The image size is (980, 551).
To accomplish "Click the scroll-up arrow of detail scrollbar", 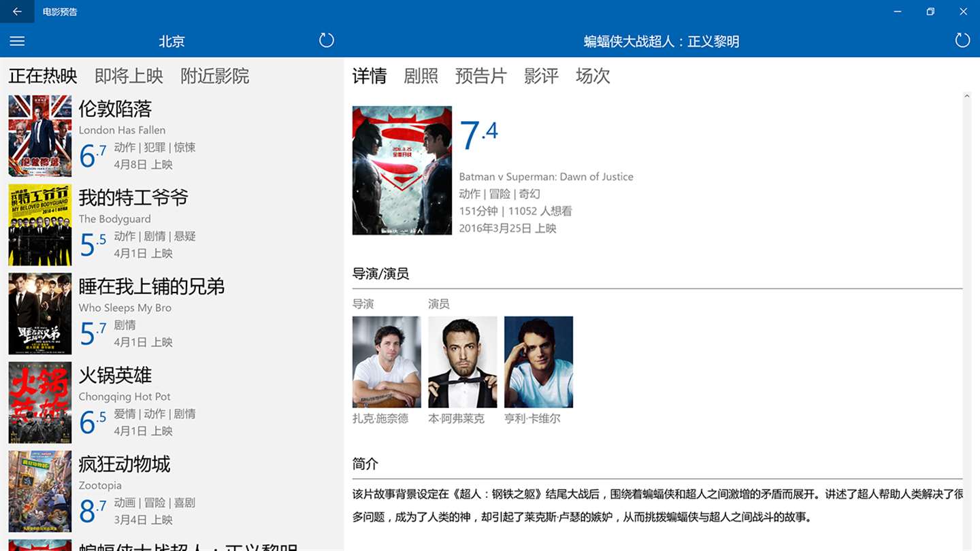I will pyautogui.click(x=967, y=97).
